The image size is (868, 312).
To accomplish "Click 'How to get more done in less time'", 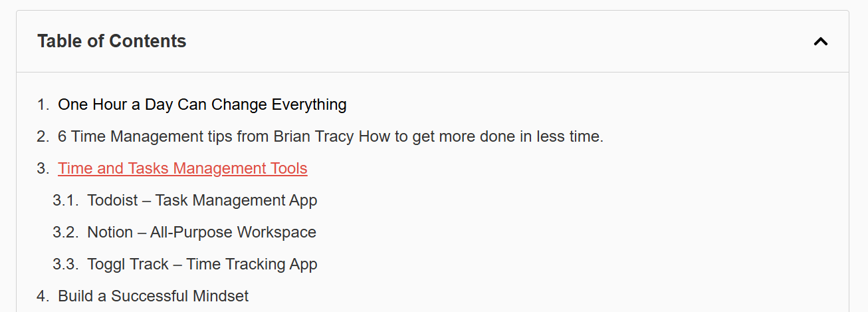I will [481, 137].
